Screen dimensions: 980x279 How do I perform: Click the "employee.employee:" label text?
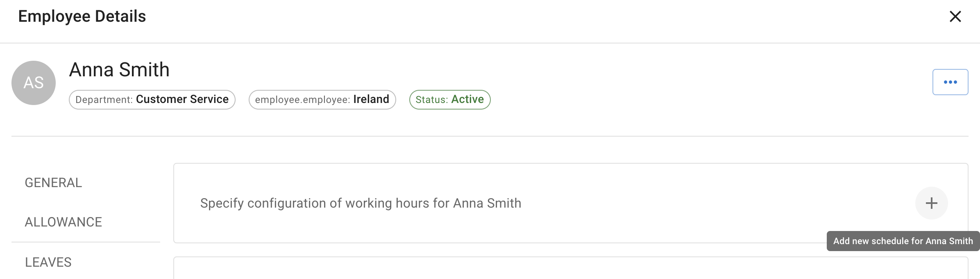pos(302,100)
